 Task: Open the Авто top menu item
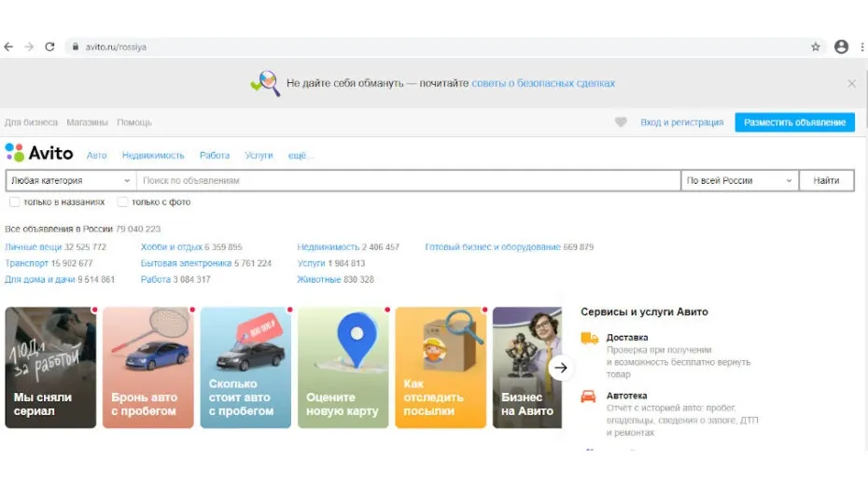[96, 156]
